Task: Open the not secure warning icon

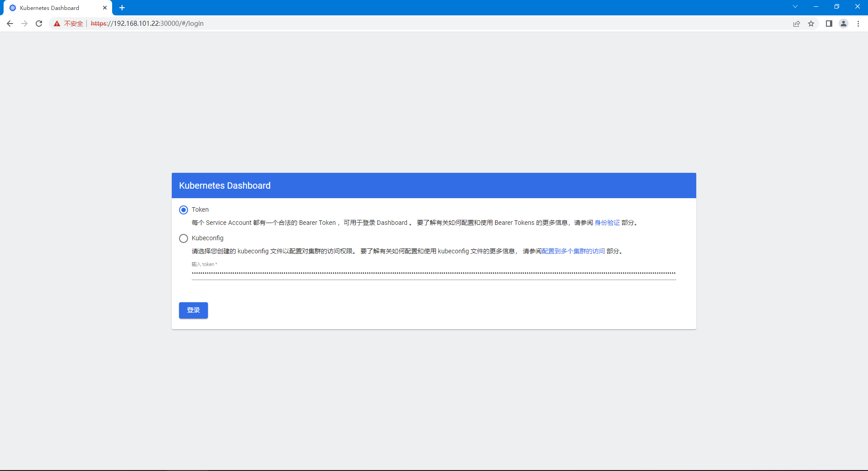Action: pyautogui.click(x=57, y=24)
